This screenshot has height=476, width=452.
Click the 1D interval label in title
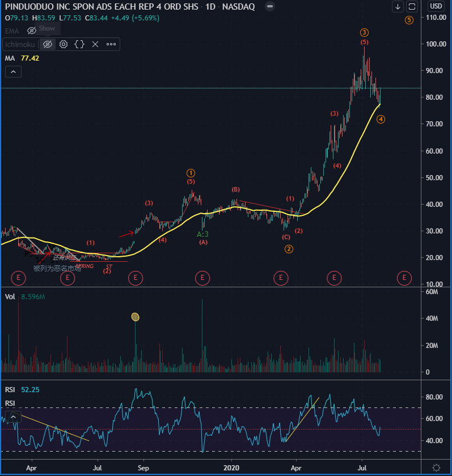tap(210, 7)
